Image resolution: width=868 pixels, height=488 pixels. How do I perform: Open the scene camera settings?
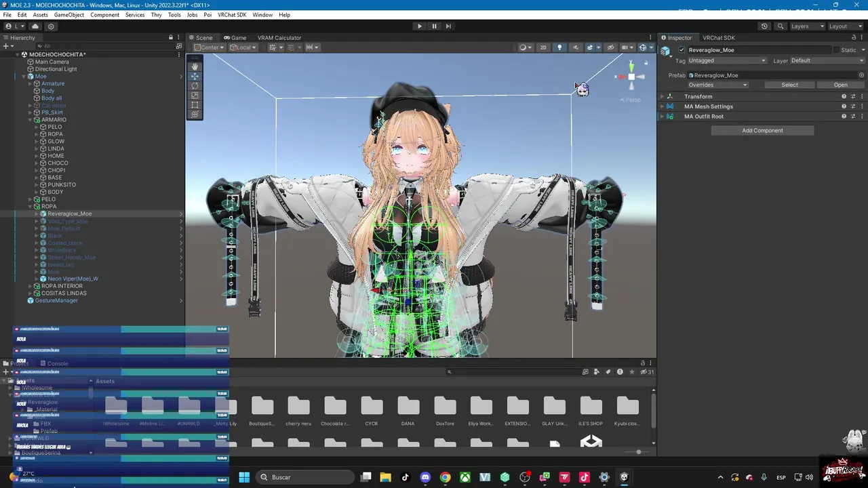click(627, 47)
